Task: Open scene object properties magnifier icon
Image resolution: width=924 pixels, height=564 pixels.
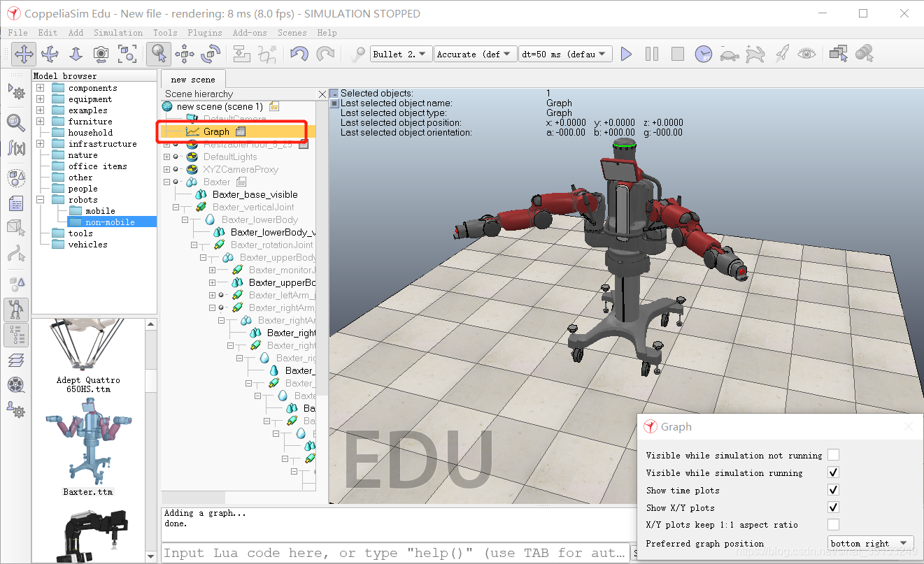Action: tap(16, 123)
